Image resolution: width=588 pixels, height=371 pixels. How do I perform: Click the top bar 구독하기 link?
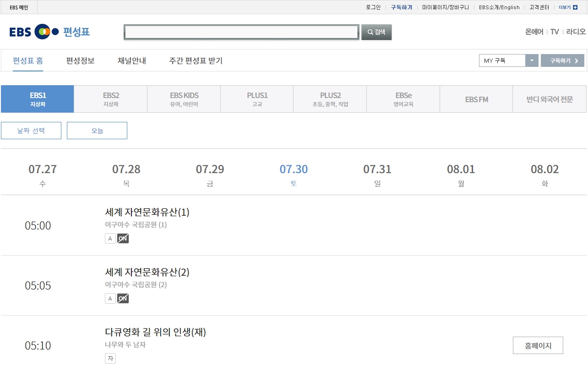tap(402, 7)
